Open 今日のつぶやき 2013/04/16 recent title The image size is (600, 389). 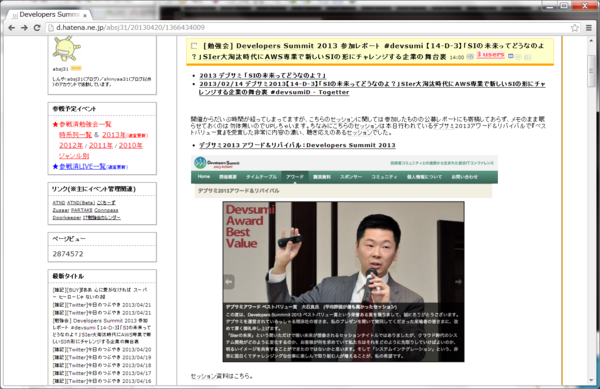(102, 381)
